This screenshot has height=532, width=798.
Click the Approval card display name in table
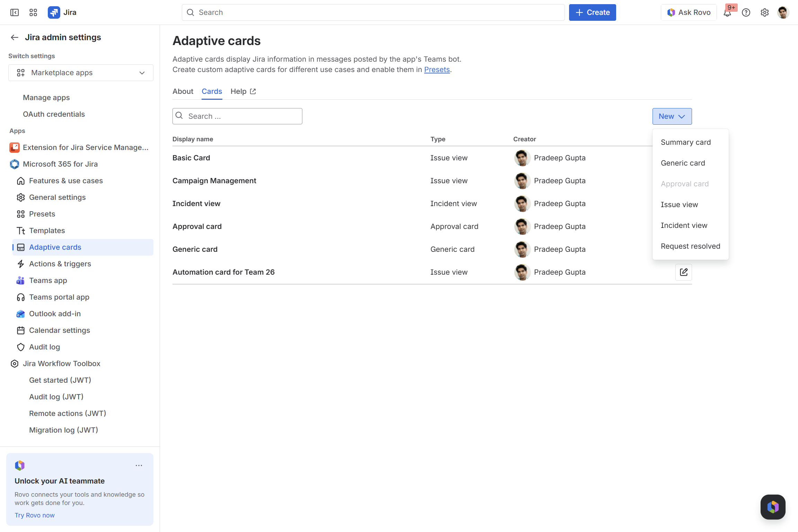197,227
